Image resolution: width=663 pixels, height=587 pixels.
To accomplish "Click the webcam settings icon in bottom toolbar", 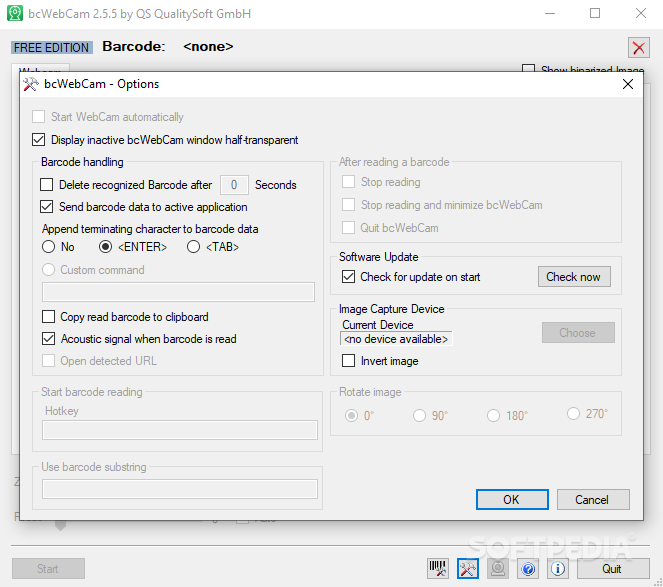I will click(x=498, y=568).
